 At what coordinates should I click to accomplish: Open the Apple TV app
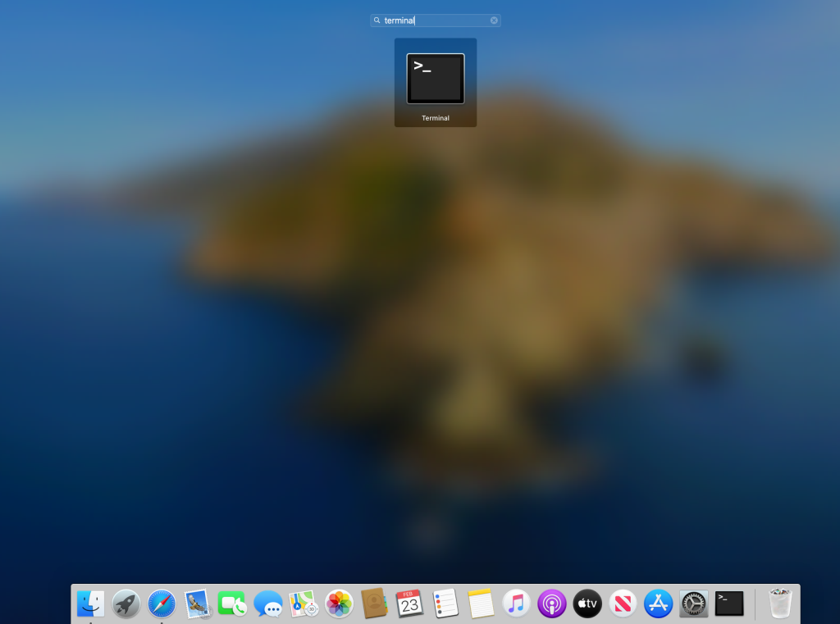click(x=587, y=604)
